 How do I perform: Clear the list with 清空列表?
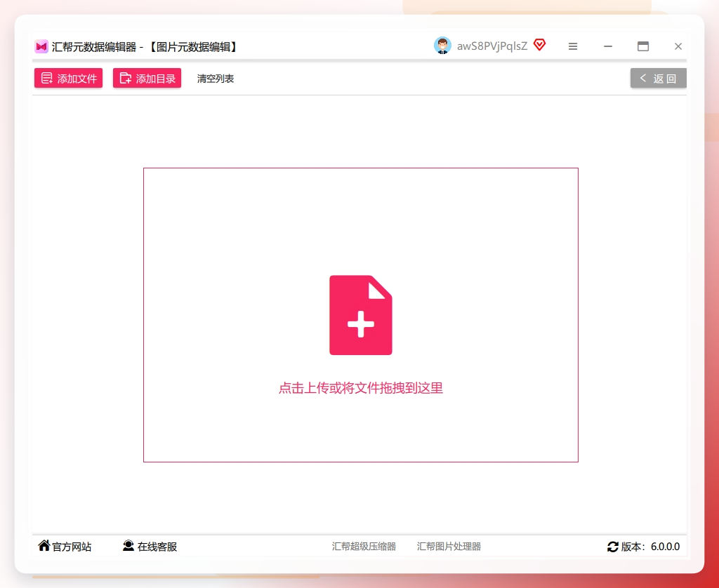coord(216,79)
